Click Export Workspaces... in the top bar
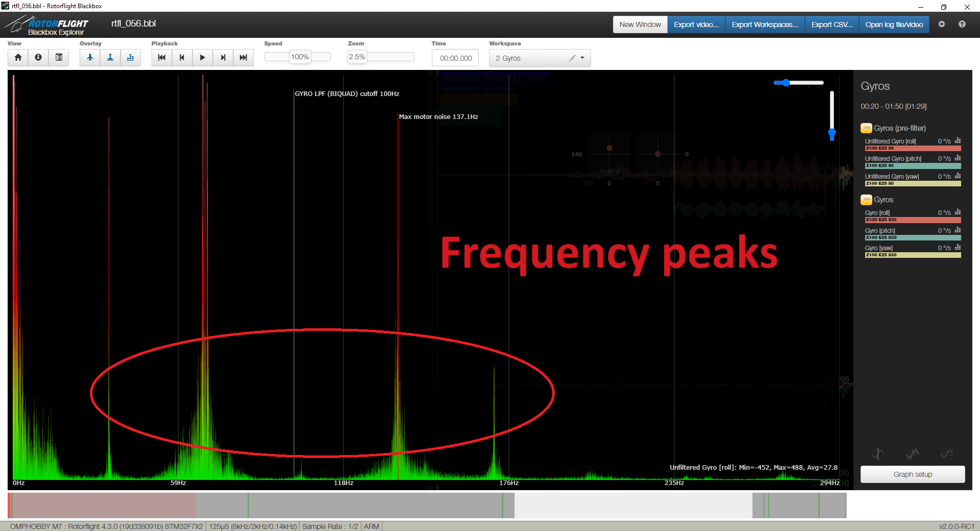This screenshot has height=531, width=980. [x=765, y=25]
